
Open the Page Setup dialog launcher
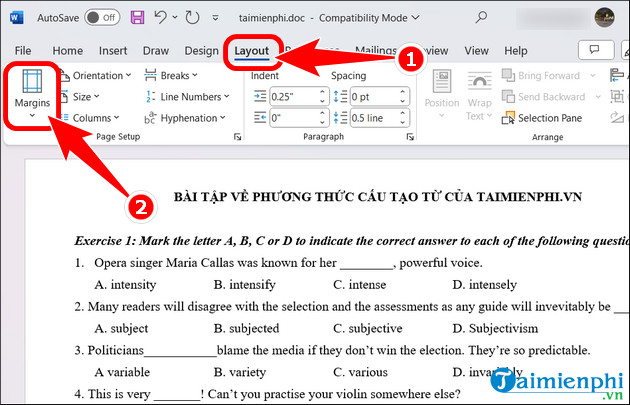[237, 137]
